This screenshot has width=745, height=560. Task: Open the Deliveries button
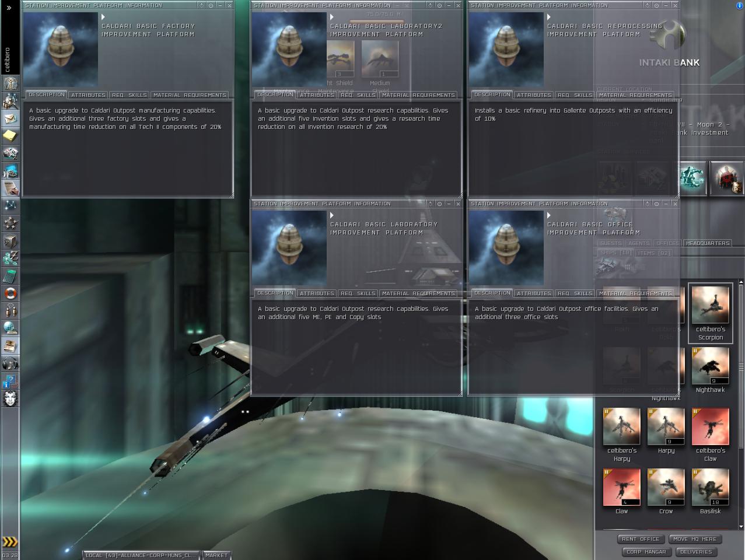pos(696,552)
